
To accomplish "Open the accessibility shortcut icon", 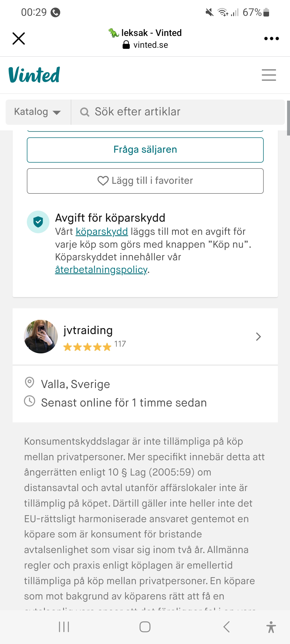I will click(x=271, y=627).
